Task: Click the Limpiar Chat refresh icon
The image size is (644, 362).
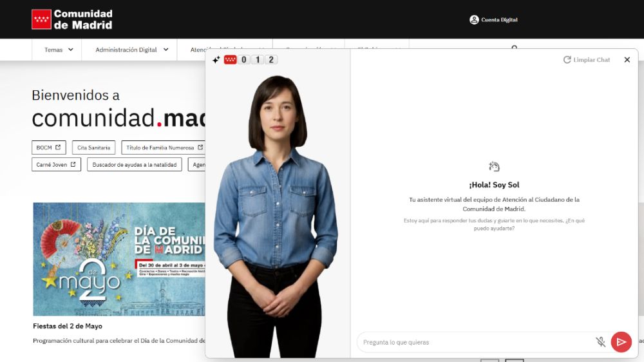Action: point(567,60)
